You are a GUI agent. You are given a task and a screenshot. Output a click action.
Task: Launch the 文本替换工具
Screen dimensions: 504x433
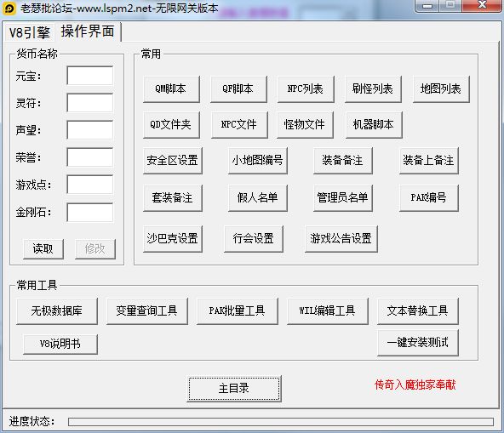click(x=418, y=311)
